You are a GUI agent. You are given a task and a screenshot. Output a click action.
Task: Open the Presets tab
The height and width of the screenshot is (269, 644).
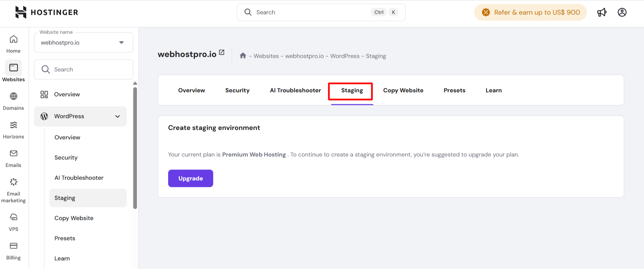tap(454, 90)
